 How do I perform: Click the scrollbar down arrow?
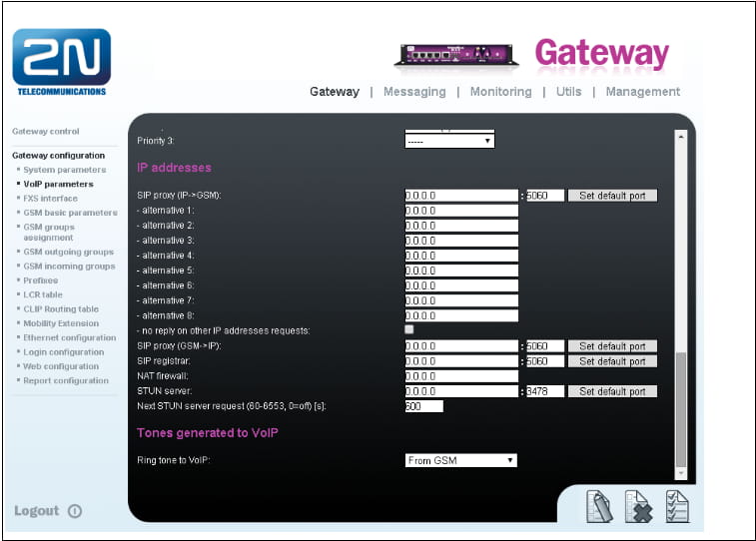[681, 473]
